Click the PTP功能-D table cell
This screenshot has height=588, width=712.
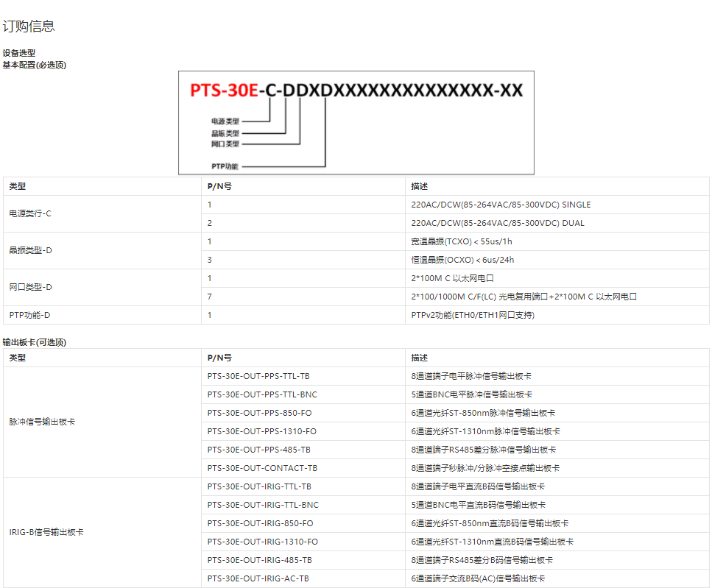pos(29,315)
